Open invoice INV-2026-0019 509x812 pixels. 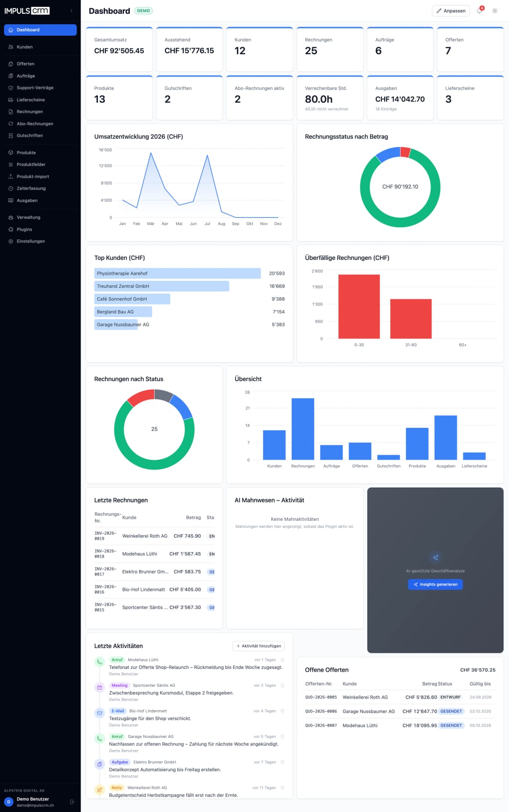click(105, 536)
